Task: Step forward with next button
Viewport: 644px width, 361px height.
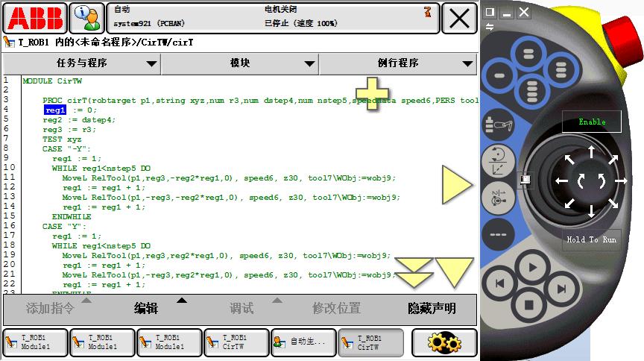Action: (561, 289)
